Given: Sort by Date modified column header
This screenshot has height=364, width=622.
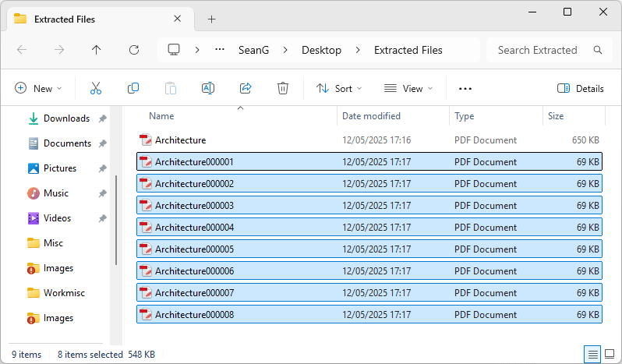Looking at the screenshot, I should tap(371, 116).
